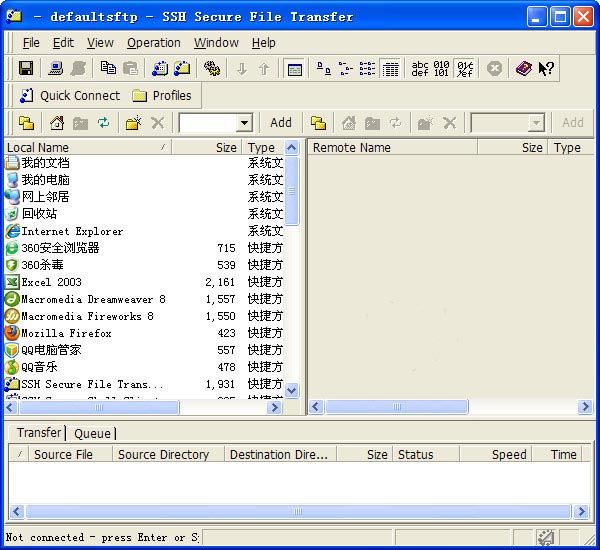This screenshot has height=550, width=600.
Task: Click the Remote Name column header
Action: (x=393, y=147)
